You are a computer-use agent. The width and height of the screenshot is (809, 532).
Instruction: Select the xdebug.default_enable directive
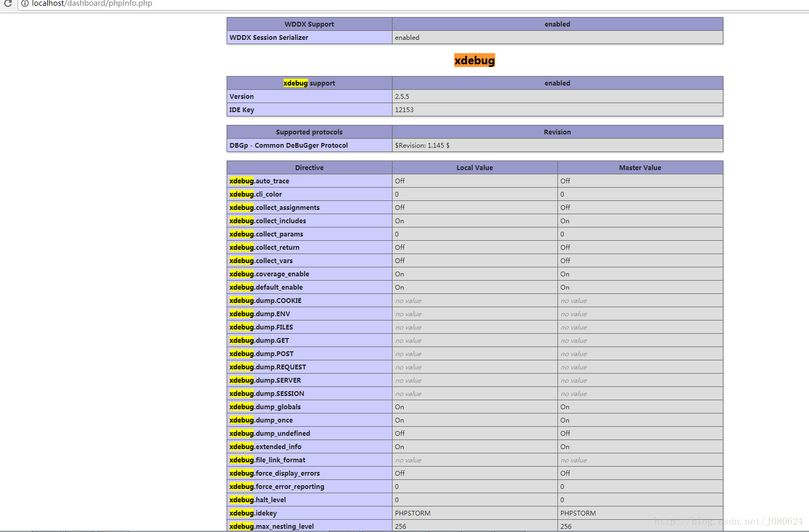click(x=310, y=287)
